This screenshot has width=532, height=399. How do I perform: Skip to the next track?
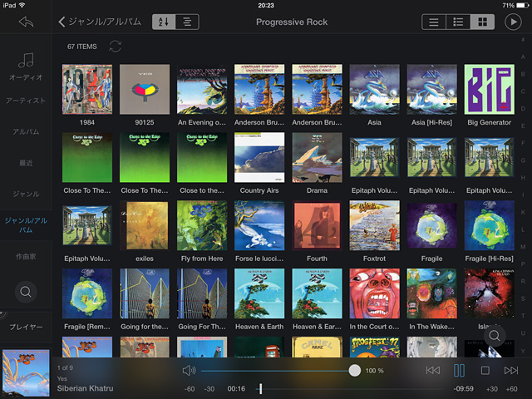click(x=511, y=370)
